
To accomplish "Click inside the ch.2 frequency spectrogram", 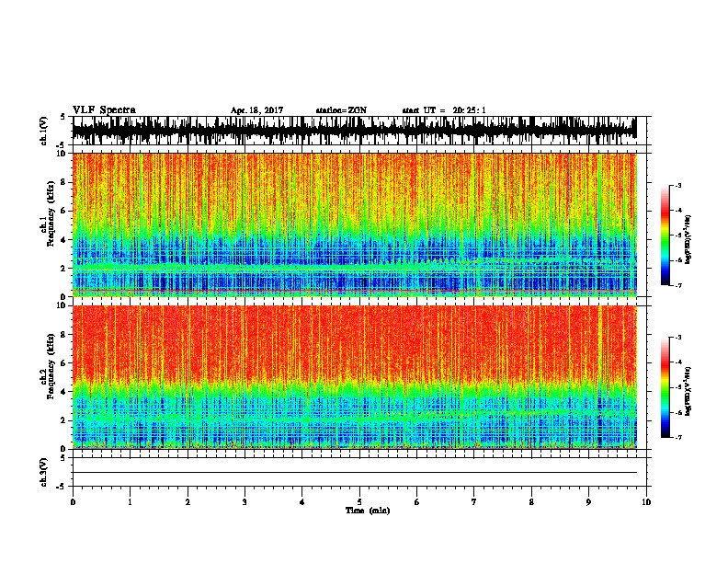I will pos(355,377).
